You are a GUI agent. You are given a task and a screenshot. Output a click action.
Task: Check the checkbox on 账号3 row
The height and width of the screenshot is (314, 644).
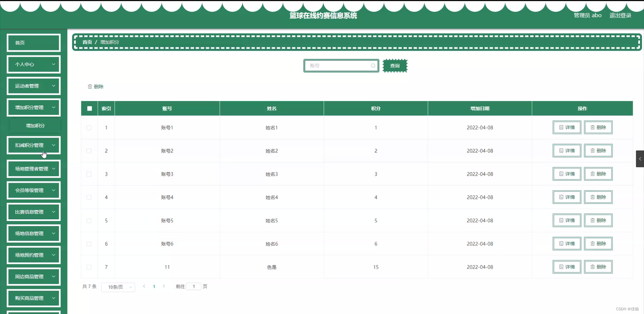pos(89,174)
